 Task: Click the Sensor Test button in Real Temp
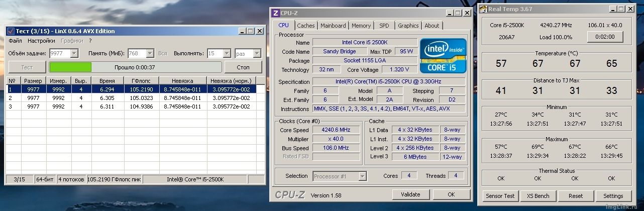501,196
